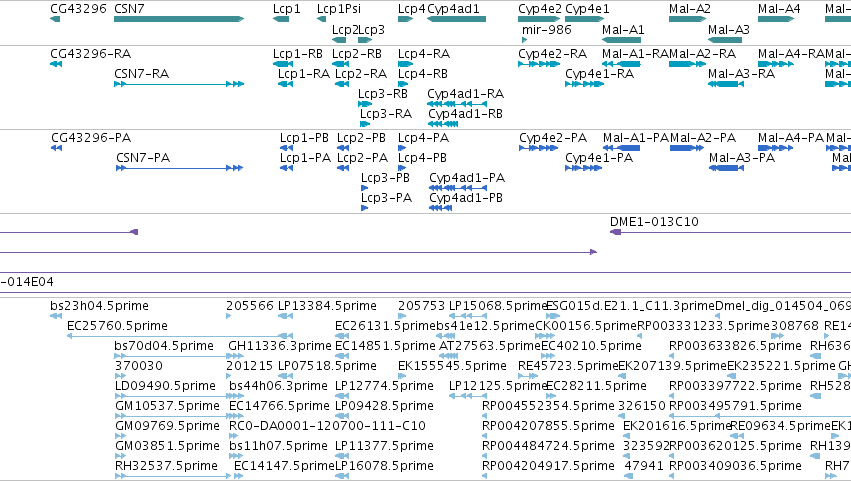The width and height of the screenshot is (851, 481).
Task: Click the Cyp4ad1 gene bar
Action: (456, 19)
